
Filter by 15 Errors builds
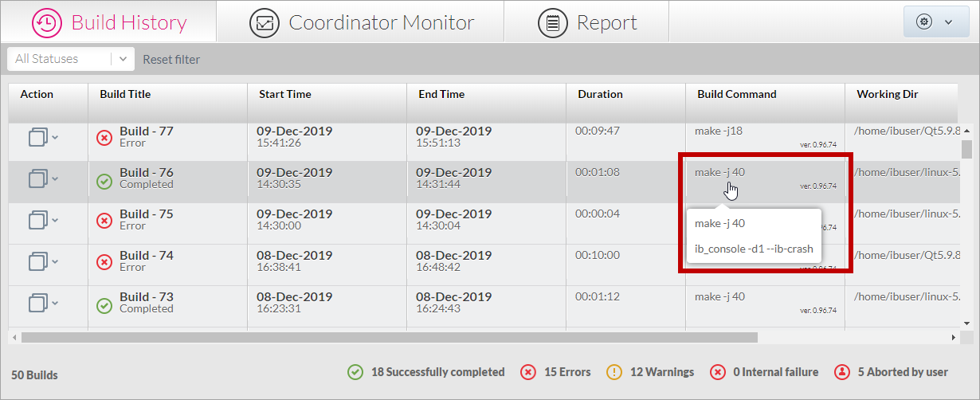[566, 372]
